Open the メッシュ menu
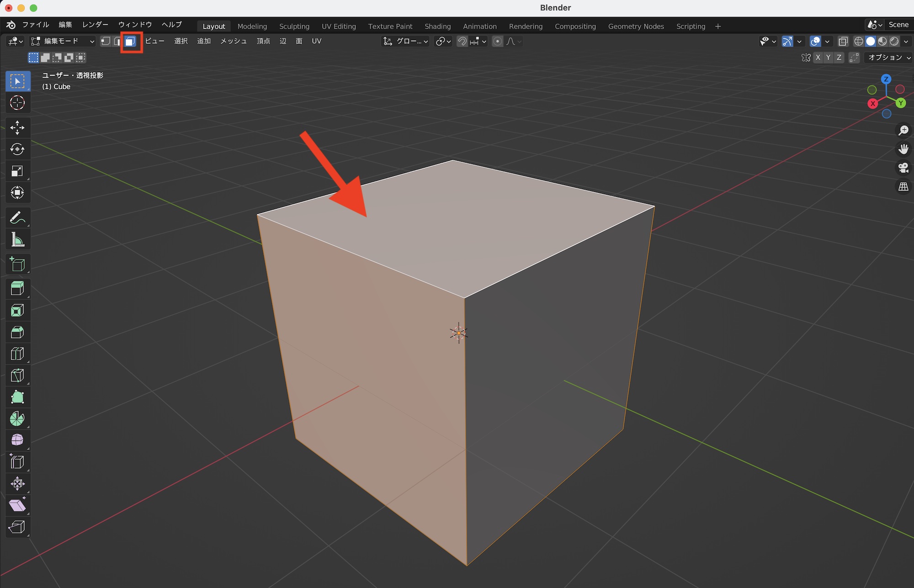914x588 pixels. point(233,41)
